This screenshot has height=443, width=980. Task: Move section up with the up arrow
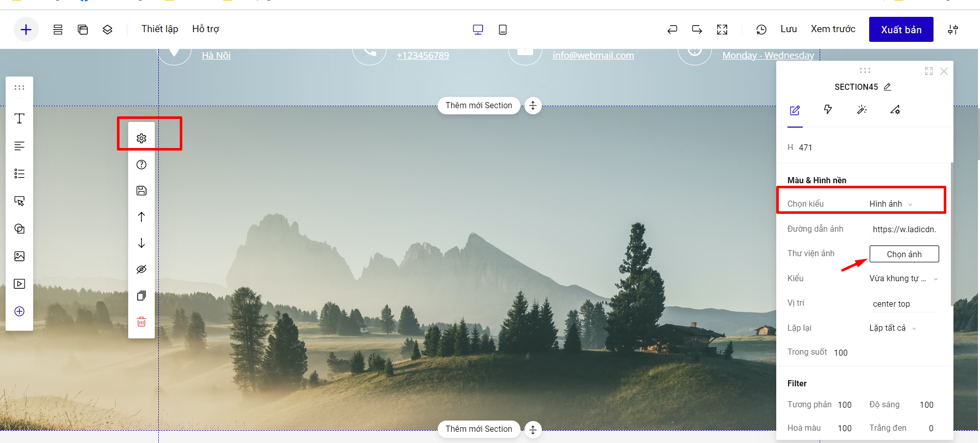(x=141, y=217)
